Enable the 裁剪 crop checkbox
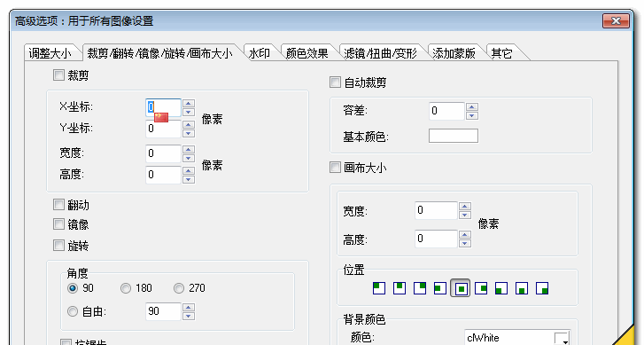The width and height of the screenshot is (644, 345). 58,74
